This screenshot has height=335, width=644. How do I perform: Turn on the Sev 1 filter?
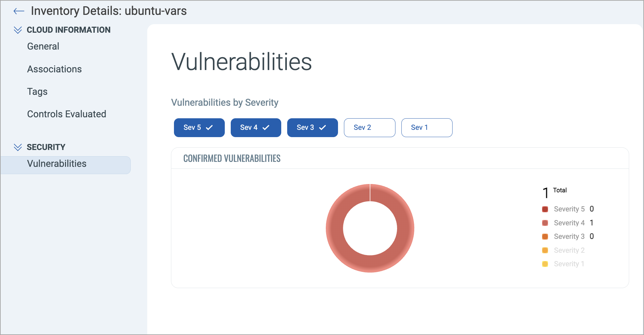[x=426, y=128]
